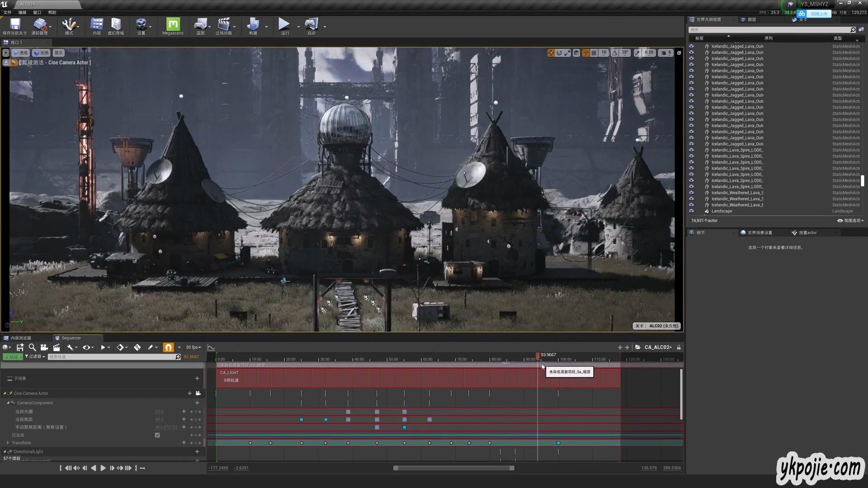The height and width of the screenshot is (488, 868).
Task: Click the 视图选项 button in outliner
Action: point(851,221)
